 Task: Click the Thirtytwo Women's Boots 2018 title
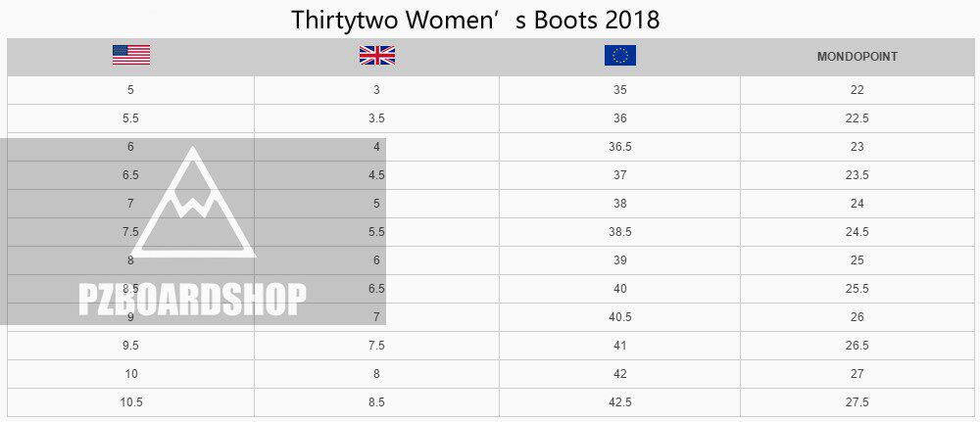point(475,20)
